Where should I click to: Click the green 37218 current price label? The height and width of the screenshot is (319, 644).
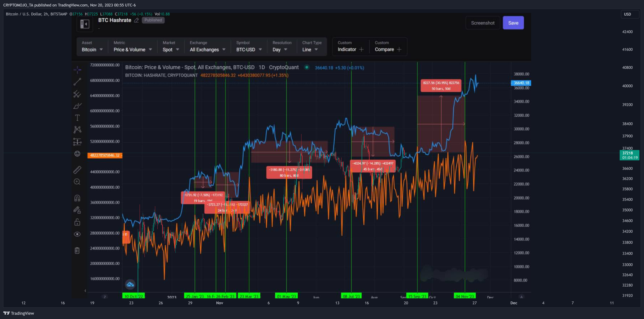(x=629, y=155)
